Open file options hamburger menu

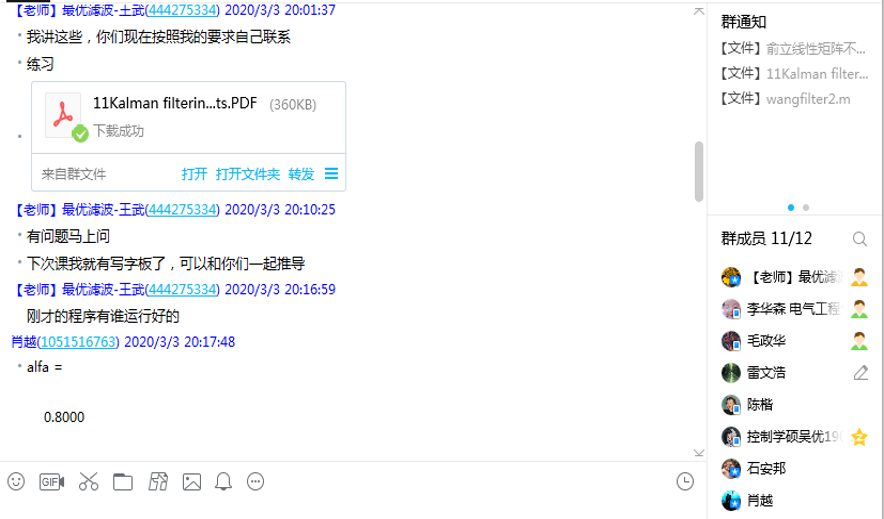point(332,174)
